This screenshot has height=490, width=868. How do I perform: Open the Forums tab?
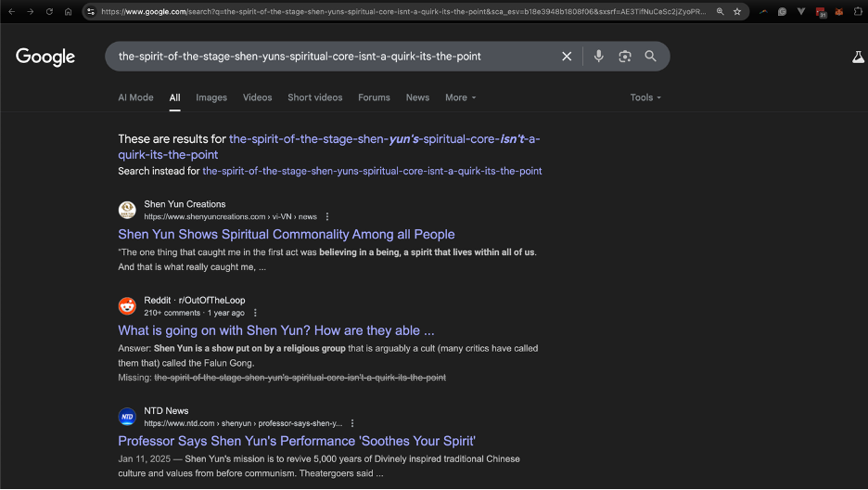(x=375, y=97)
